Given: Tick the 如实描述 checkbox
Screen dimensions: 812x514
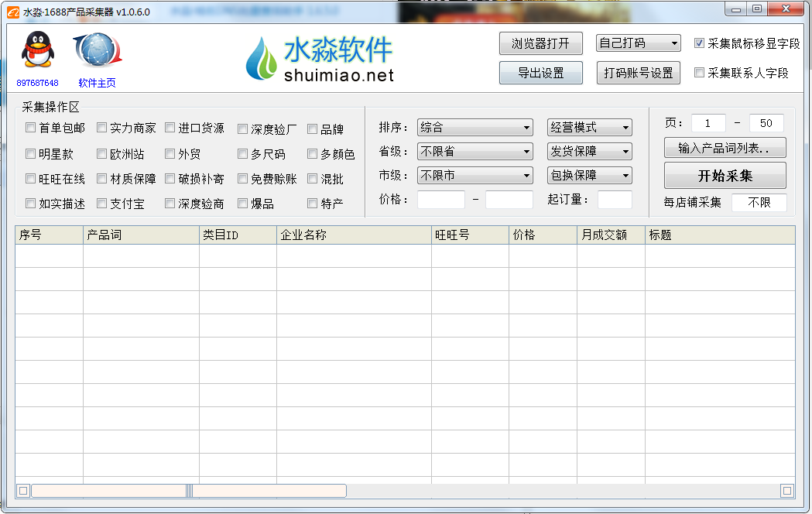Looking at the screenshot, I should coord(30,204).
